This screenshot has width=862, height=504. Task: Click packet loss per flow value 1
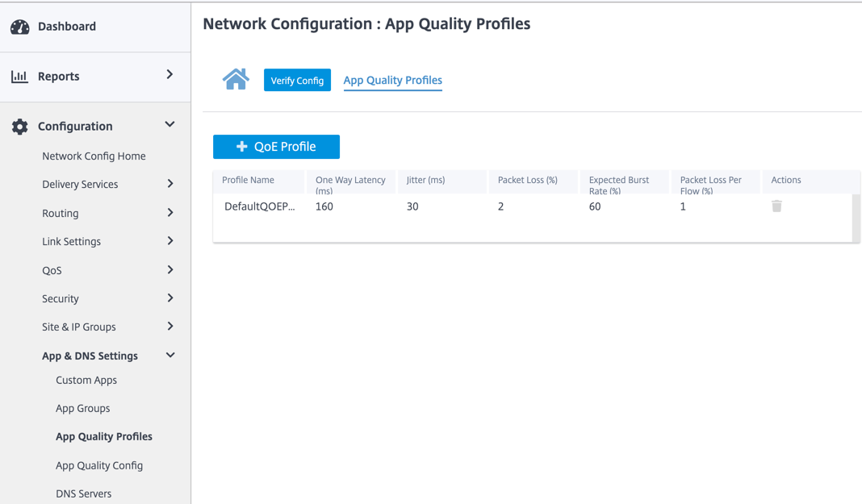[683, 206]
